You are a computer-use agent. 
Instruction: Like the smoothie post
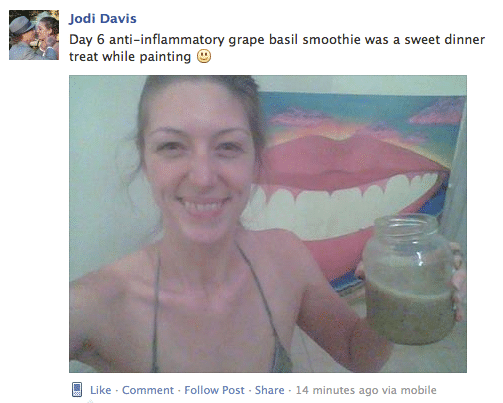(100, 390)
